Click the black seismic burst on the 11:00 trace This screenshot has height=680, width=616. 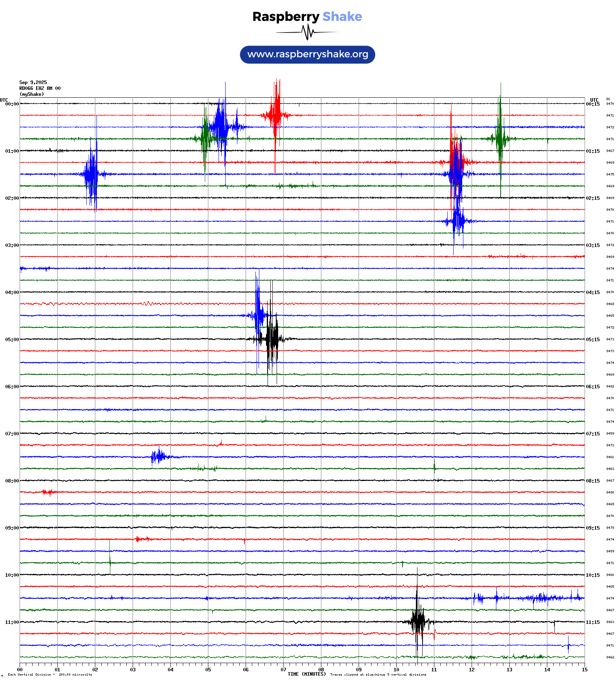coord(418,622)
